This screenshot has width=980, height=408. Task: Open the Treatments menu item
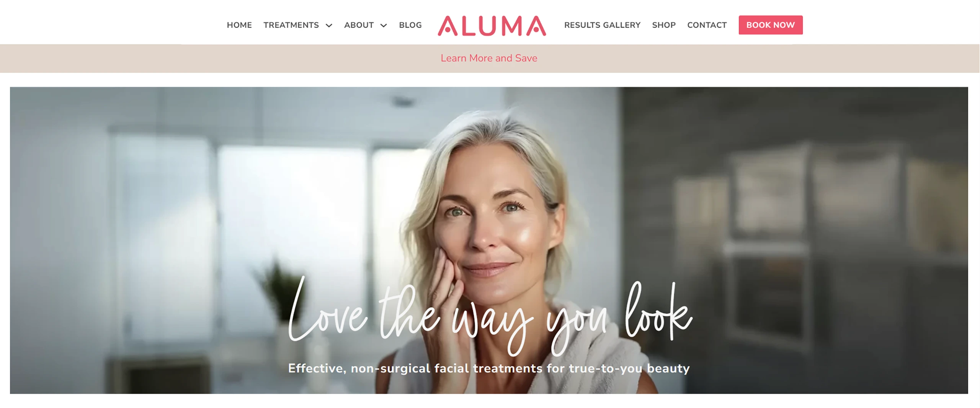[x=291, y=25]
